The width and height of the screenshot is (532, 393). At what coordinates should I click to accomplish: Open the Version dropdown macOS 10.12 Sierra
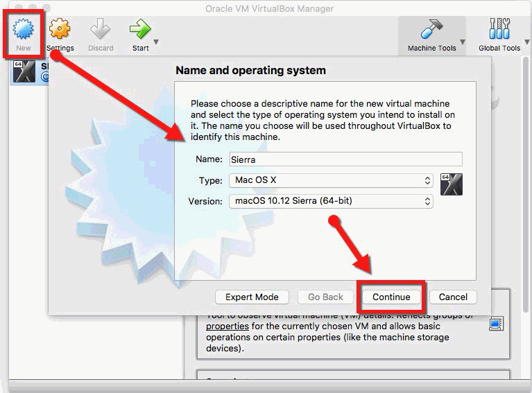[331, 201]
